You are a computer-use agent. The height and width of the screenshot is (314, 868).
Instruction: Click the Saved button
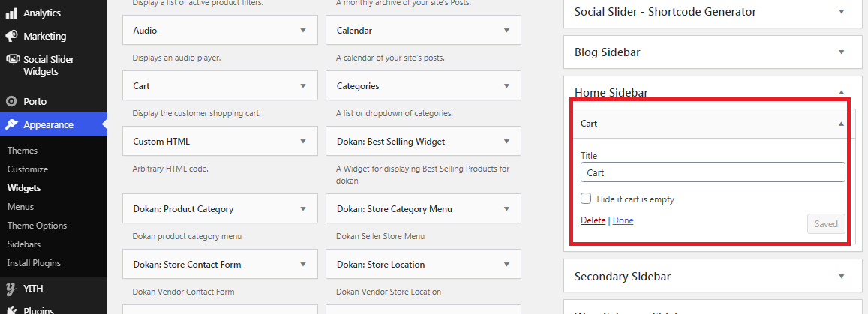[x=826, y=224]
